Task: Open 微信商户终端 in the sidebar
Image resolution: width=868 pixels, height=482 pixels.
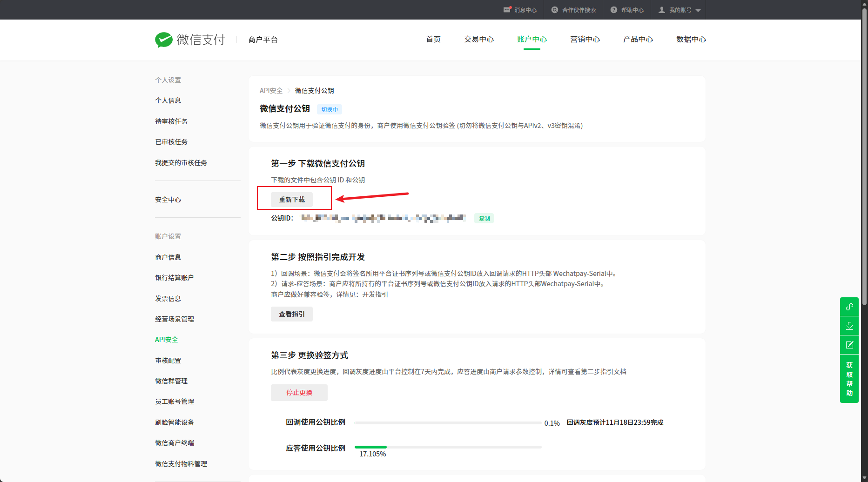Action: click(x=175, y=443)
